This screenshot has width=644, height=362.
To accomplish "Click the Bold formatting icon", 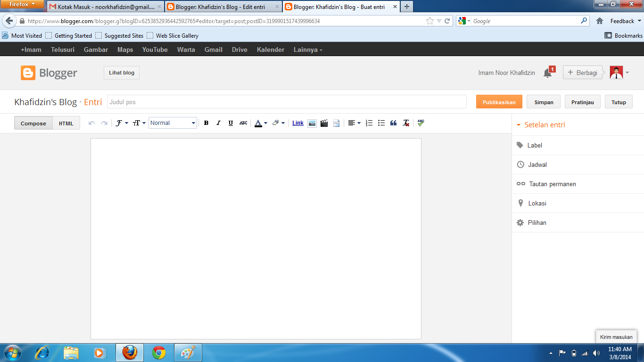I will (206, 123).
